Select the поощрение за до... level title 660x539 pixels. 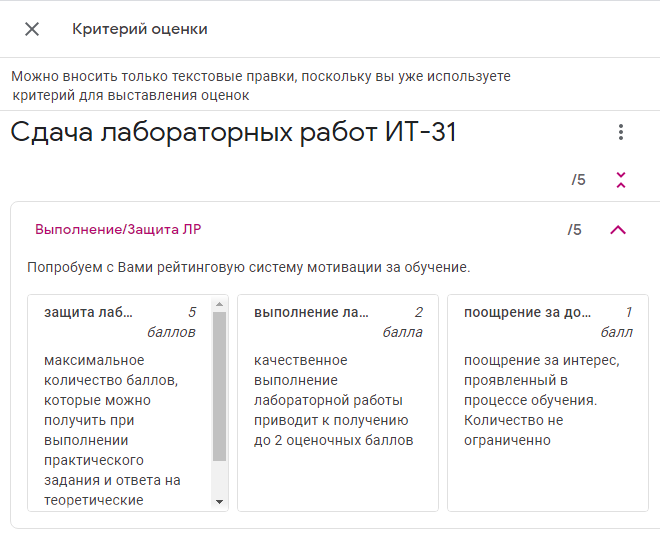click(x=527, y=312)
